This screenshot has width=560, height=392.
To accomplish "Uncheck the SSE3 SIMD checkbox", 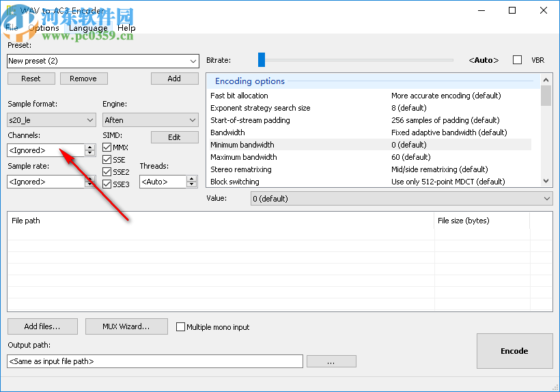I will (x=107, y=184).
